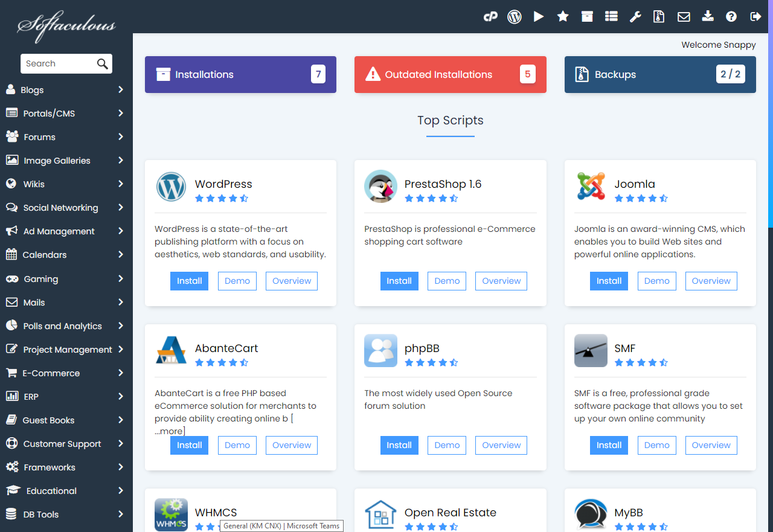Install WordPress
The image size is (773, 532).
(x=189, y=281)
